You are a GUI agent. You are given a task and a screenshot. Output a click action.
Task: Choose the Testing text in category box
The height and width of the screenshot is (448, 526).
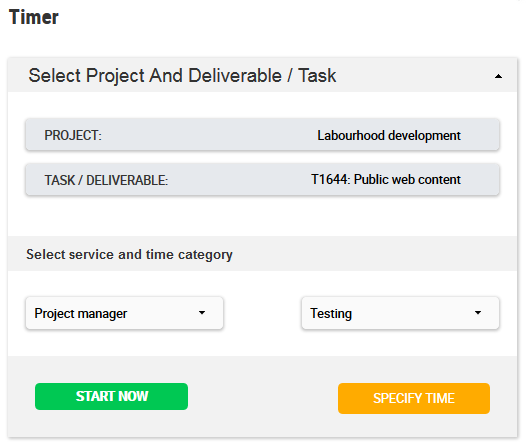click(x=331, y=314)
